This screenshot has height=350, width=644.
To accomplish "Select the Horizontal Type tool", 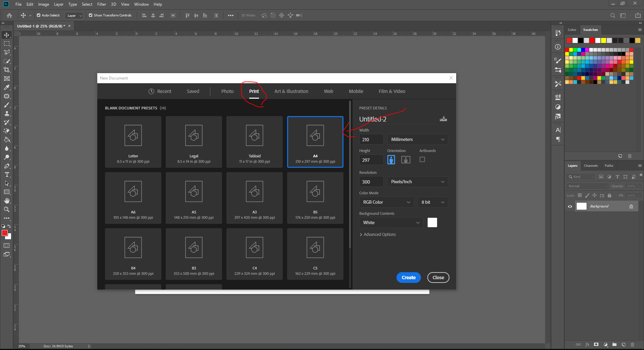I will pos(7,174).
